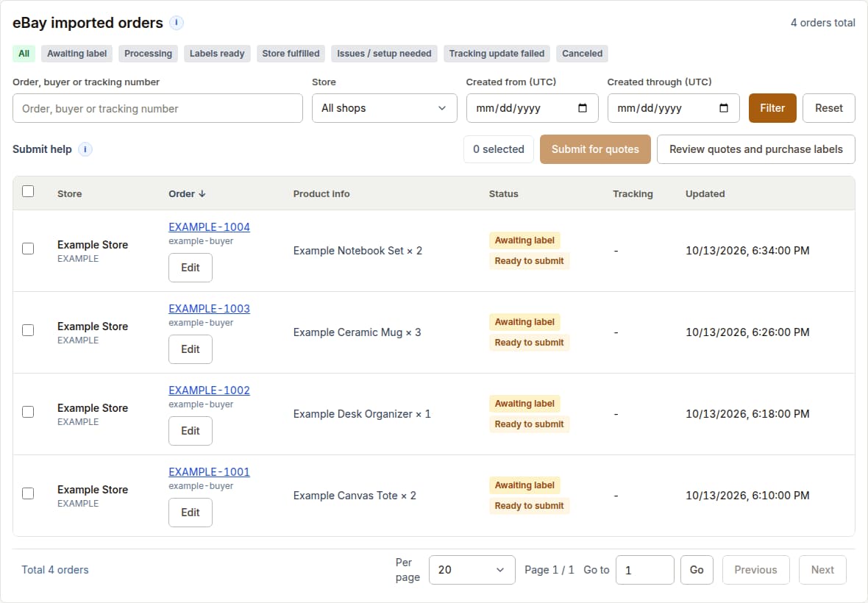Edit order EXAMPLE-1004
The height and width of the screenshot is (603, 868).
191,268
